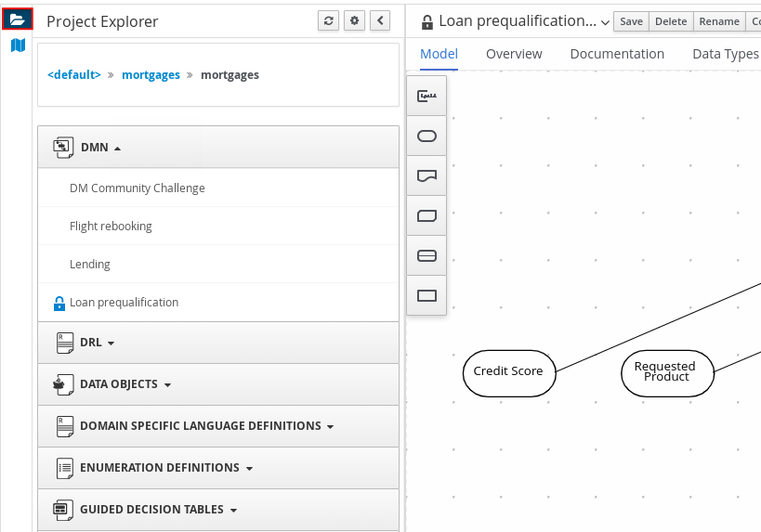Open the map icon in left sidebar
The height and width of the screenshot is (532, 761).
(18, 45)
